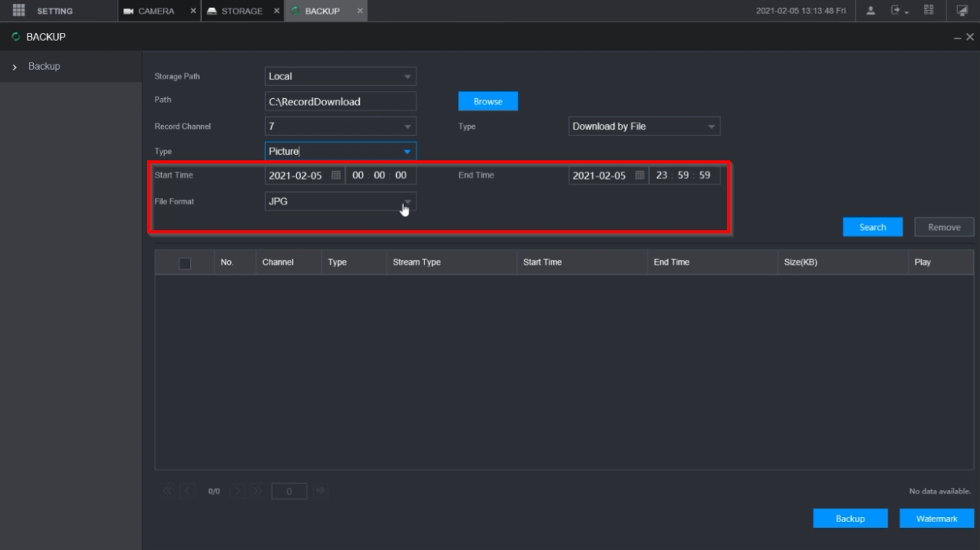Open the Start Time calendar picker
980x550 pixels.
[x=336, y=175]
